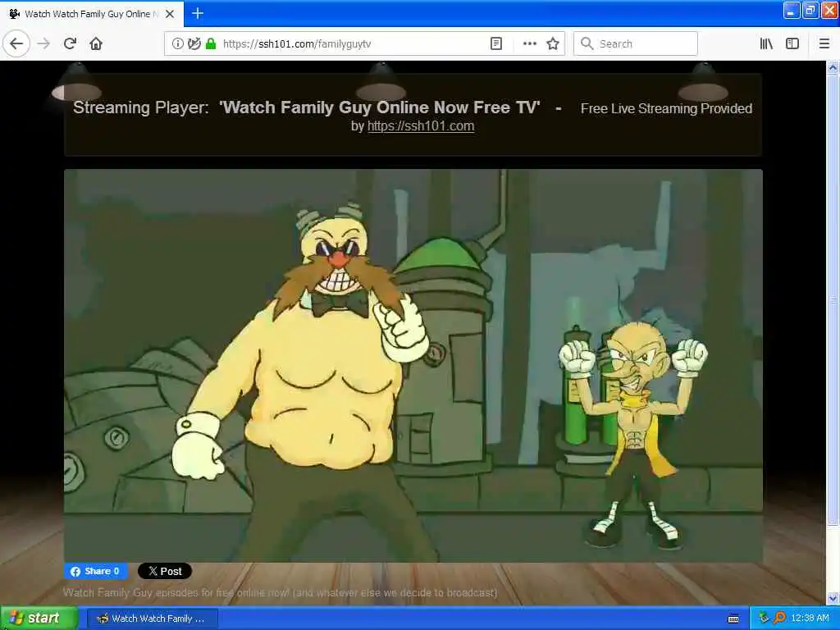840x630 pixels.
Task: Toggle Reader View icon in address bar
Action: pos(496,44)
